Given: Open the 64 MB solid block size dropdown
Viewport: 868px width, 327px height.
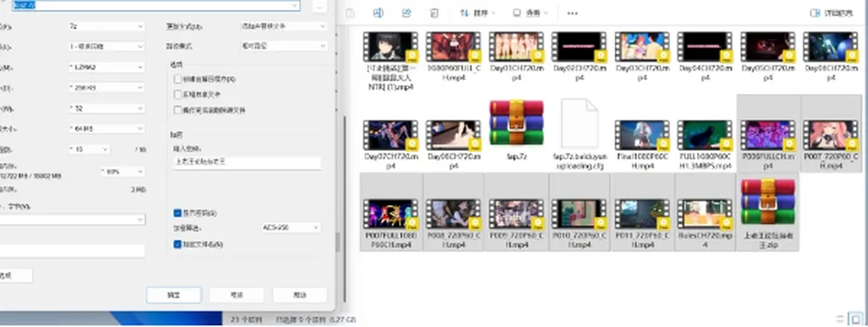Looking at the screenshot, I should click(x=107, y=128).
